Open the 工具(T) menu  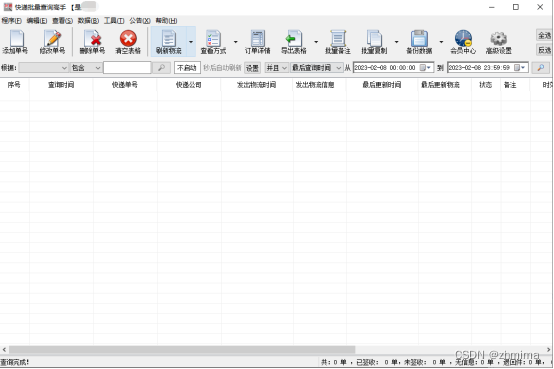114,21
